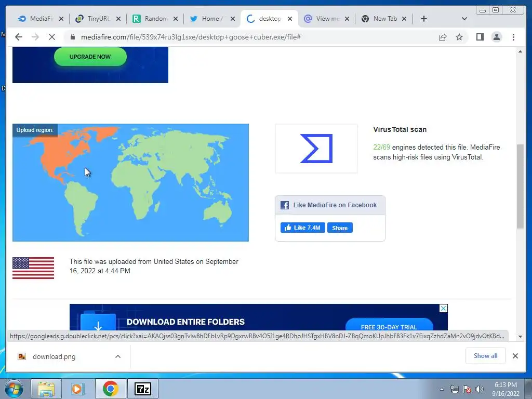Go back to the previous page
This screenshot has width=532, height=399.
(19, 37)
